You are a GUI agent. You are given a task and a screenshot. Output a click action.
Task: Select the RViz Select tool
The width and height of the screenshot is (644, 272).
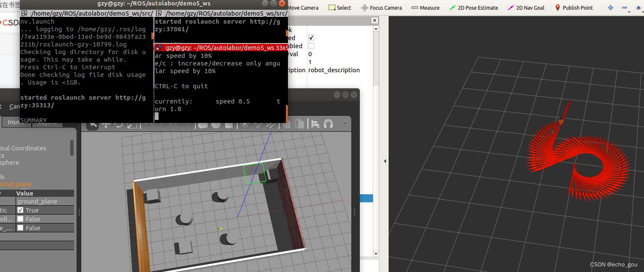click(x=340, y=8)
